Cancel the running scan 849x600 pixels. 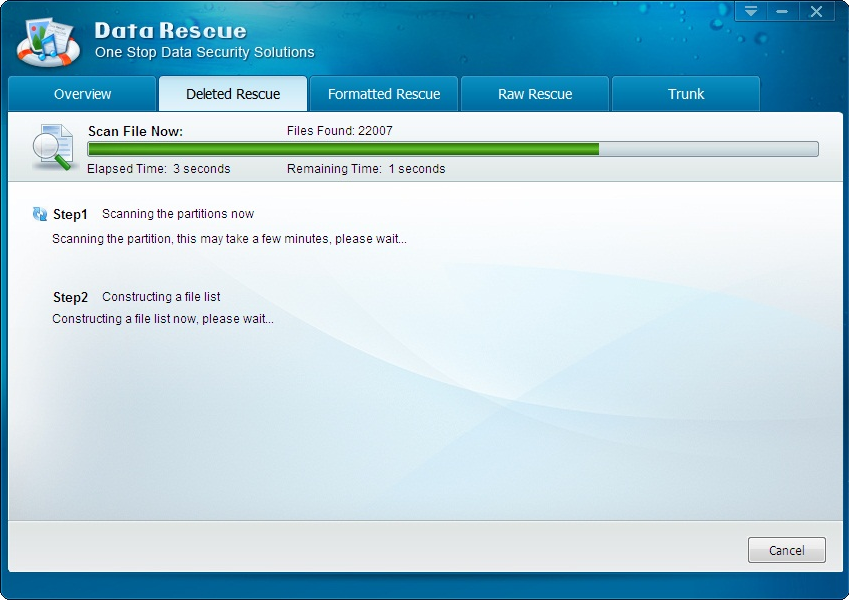coord(786,550)
